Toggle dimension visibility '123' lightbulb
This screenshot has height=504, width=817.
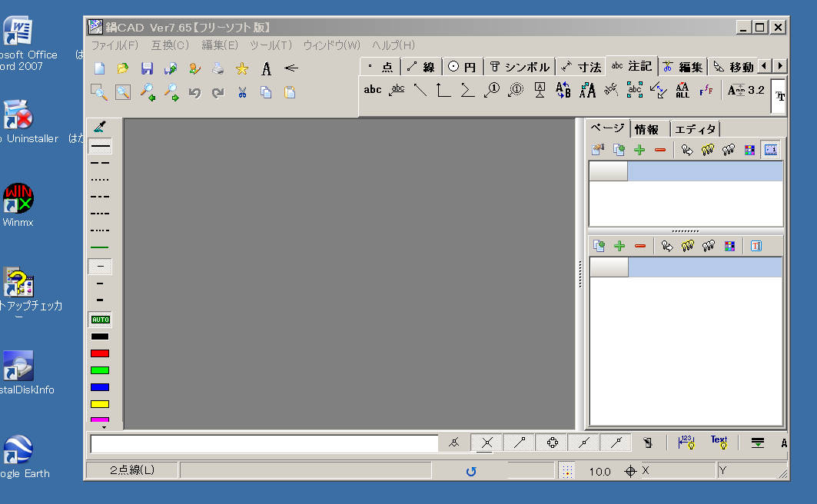coord(686,443)
